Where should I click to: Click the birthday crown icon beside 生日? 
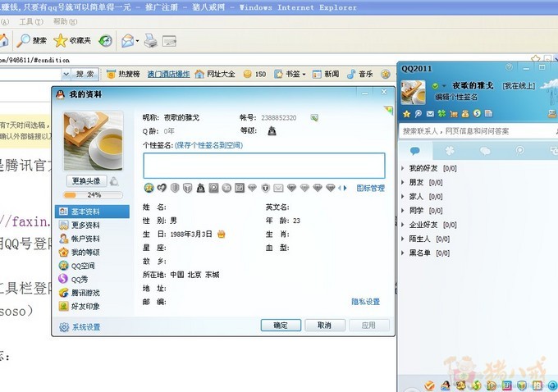(x=222, y=234)
